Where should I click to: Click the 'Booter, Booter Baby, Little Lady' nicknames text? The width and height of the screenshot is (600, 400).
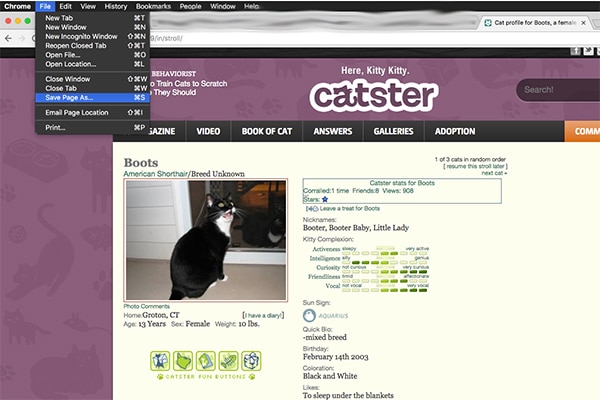pos(356,228)
